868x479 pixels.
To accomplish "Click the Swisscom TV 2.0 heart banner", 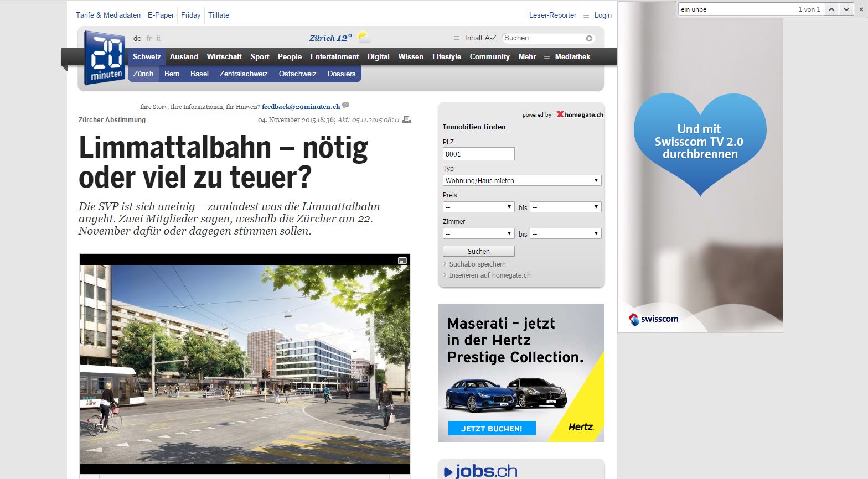I will click(x=700, y=144).
